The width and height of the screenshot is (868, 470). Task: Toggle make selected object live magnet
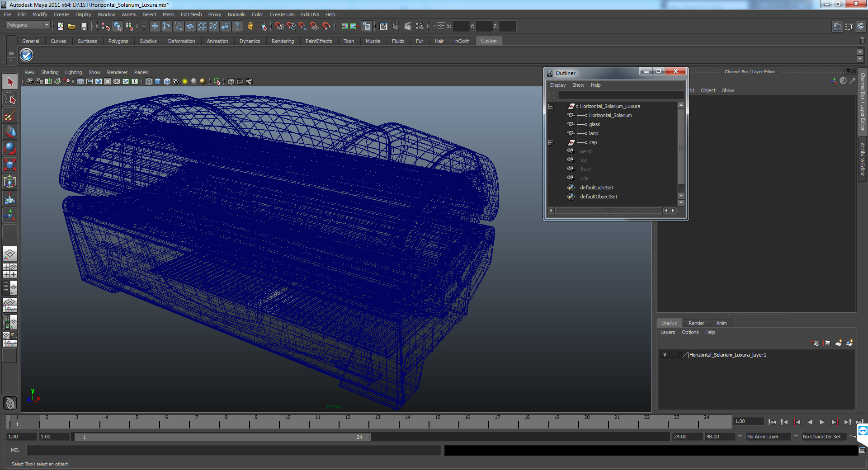[326, 26]
